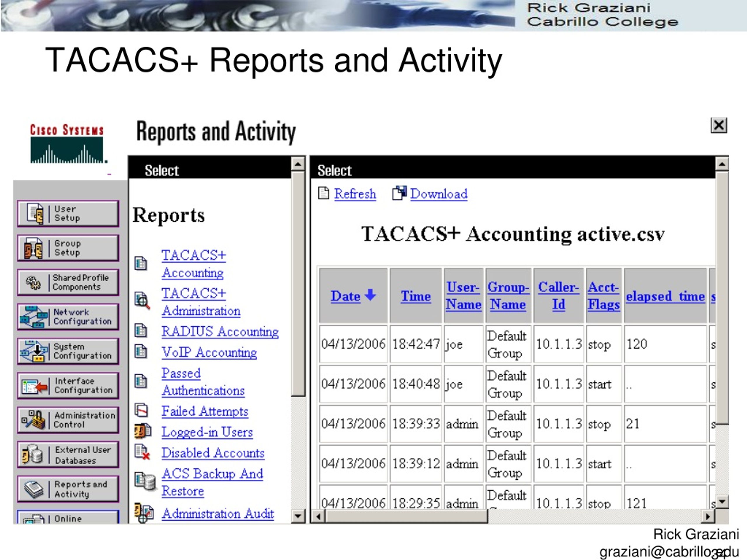This screenshot has width=747, height=560.
Task: Click the TACACS+ Accounting report icon
Action: click(141, 263)
